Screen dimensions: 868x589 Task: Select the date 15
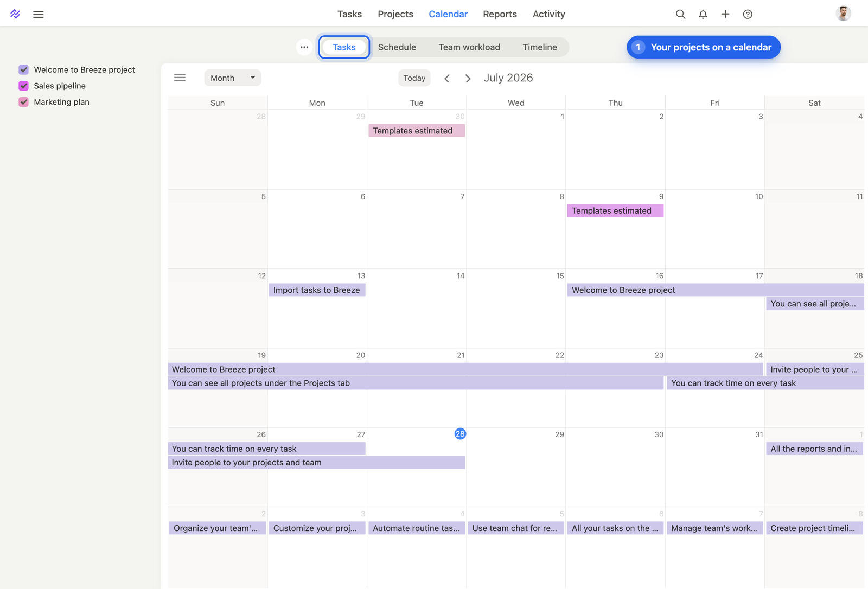[560, 276]
